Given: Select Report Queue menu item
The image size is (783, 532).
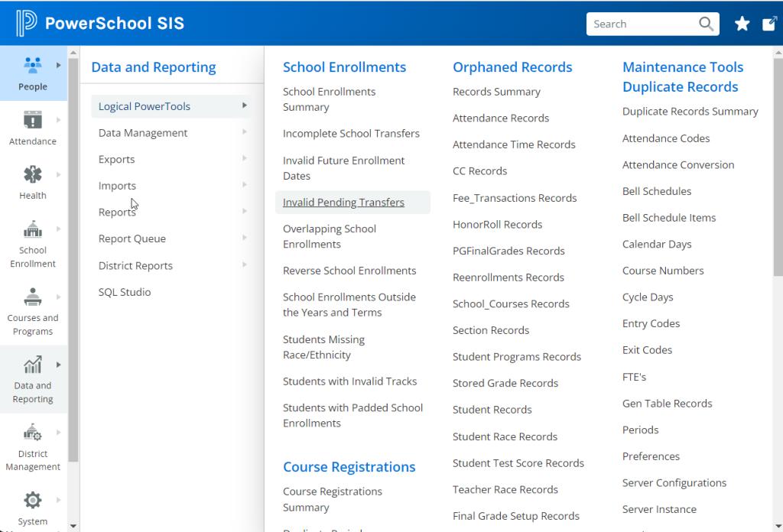Looking at the screenshot, I should tap(132, 238).
